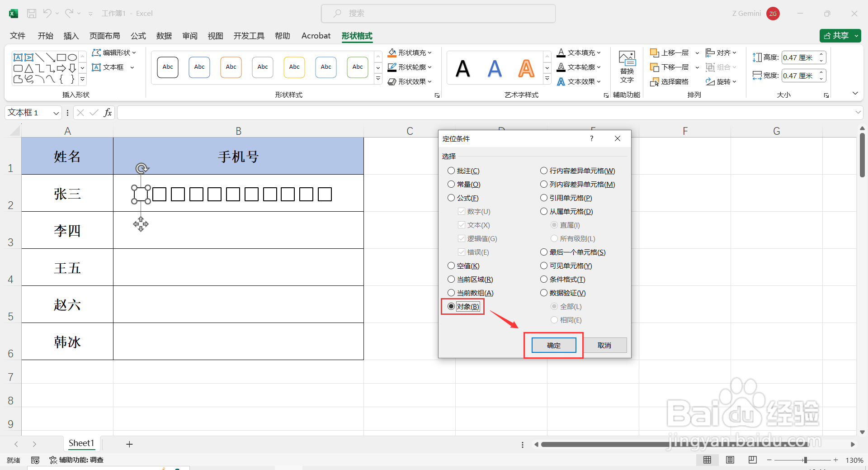Image resolution: width=868 pixels, height=470 pixels.
Task: Click the 文本效果 (Text Effects) icon
Action: point(579,81)
